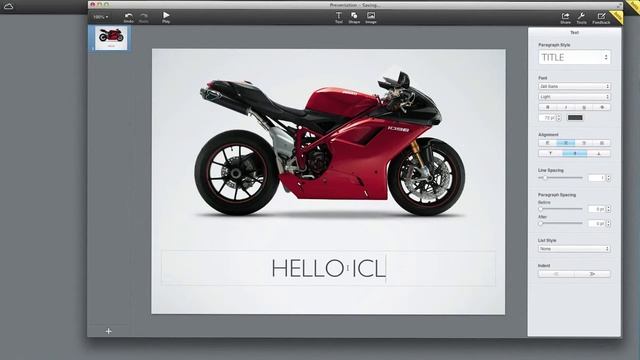Click the Line Spacing value field

click(x=597, y=178)
